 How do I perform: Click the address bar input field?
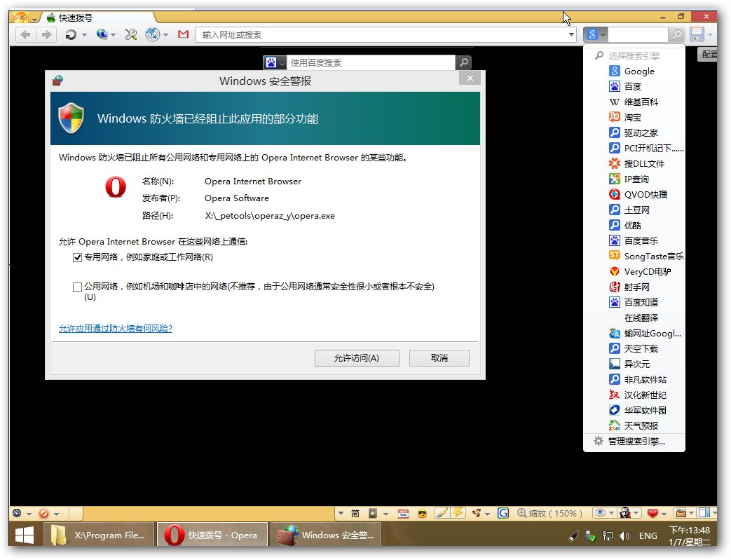click(x=382, y=34)
